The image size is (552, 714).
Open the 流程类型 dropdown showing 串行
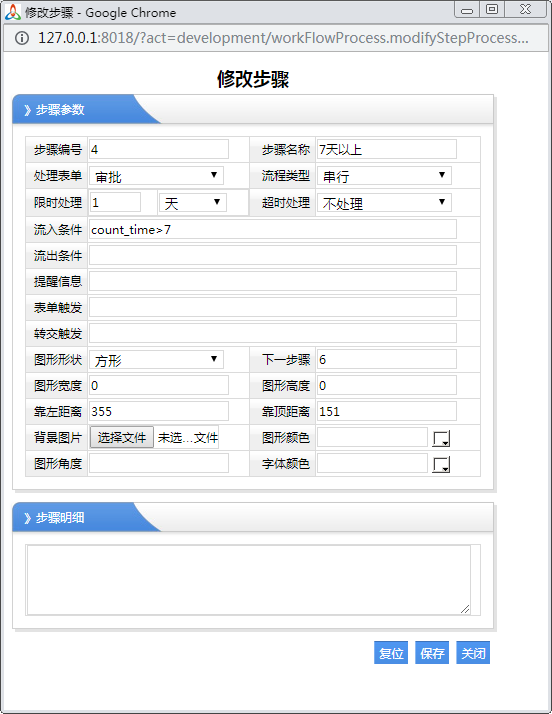click(x=384, y=176)
